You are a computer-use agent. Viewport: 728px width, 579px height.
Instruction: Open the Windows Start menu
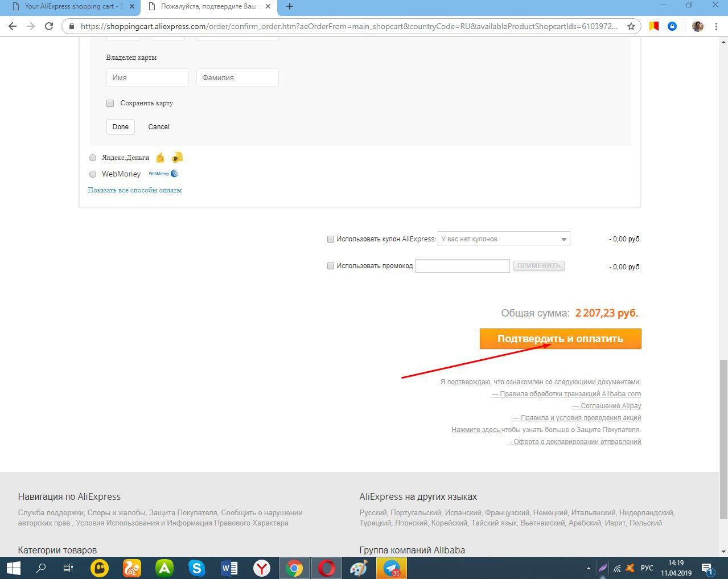13,568
